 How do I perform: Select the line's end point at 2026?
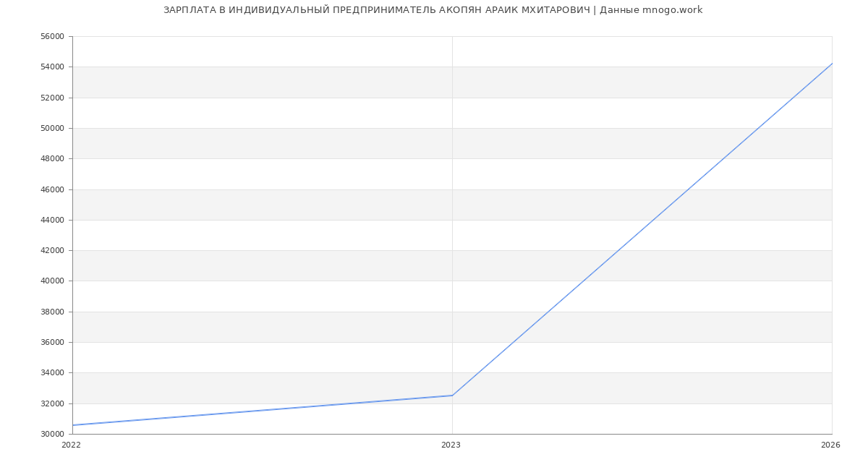pyautogui.click(x=831, y=64)
